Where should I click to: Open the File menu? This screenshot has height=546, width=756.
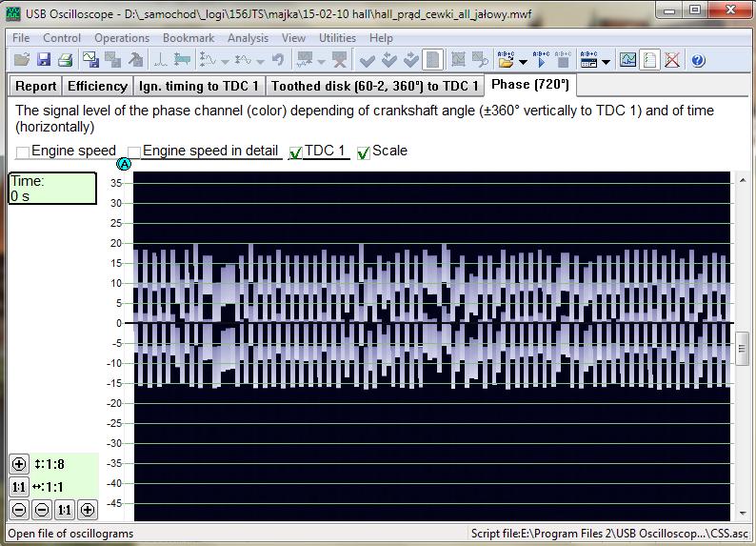tap(21, 37)
